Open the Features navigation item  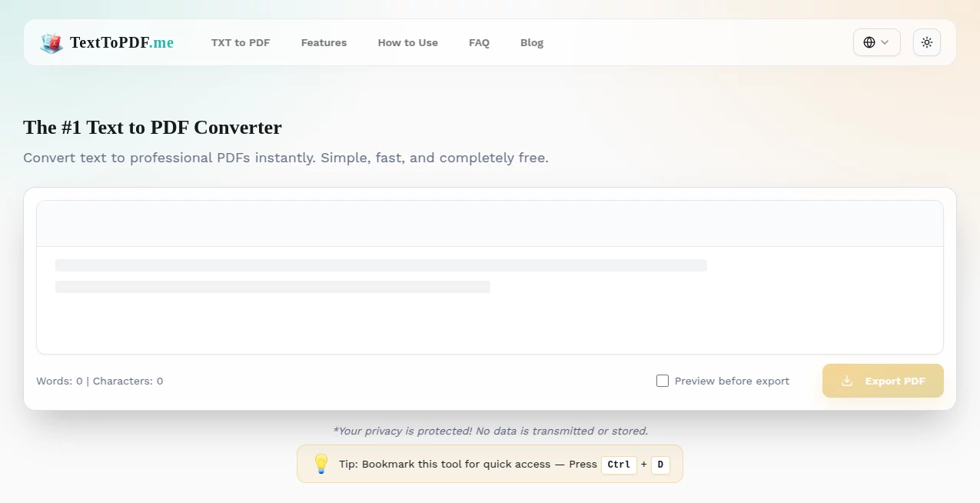coord(324,42)
